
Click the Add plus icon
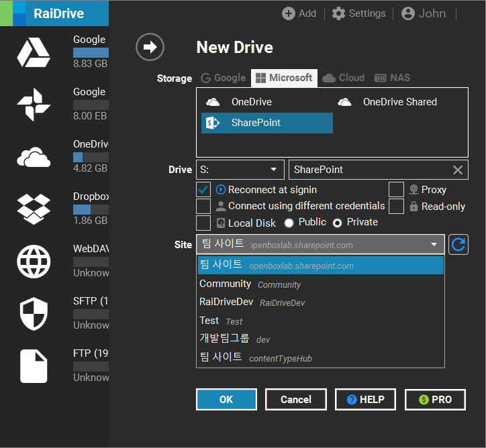click(x=288, y=13)
